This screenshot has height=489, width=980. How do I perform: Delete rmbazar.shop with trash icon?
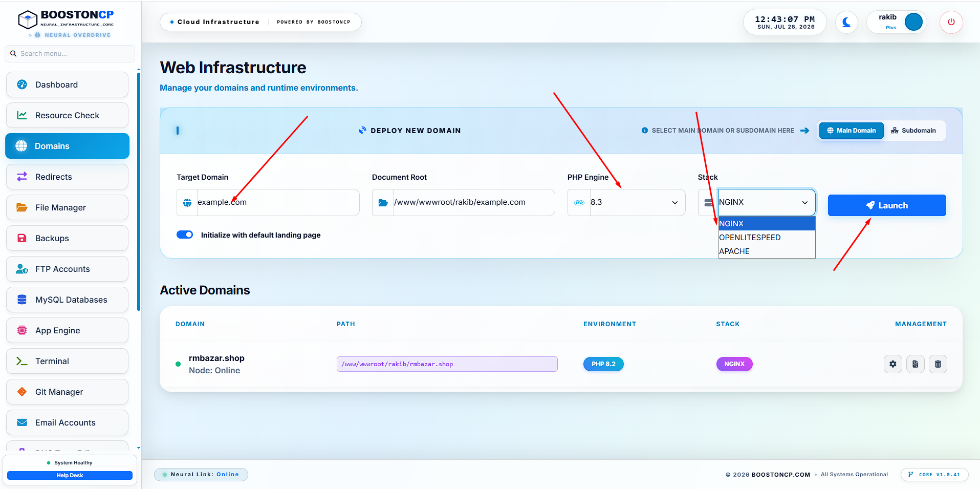pyautogui.click(x=938, y=364)
